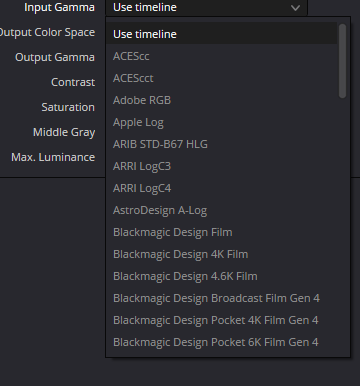Click the Output Gamma label
The image size is (360, 386).
pyautogui.click(x=55, y=57)
